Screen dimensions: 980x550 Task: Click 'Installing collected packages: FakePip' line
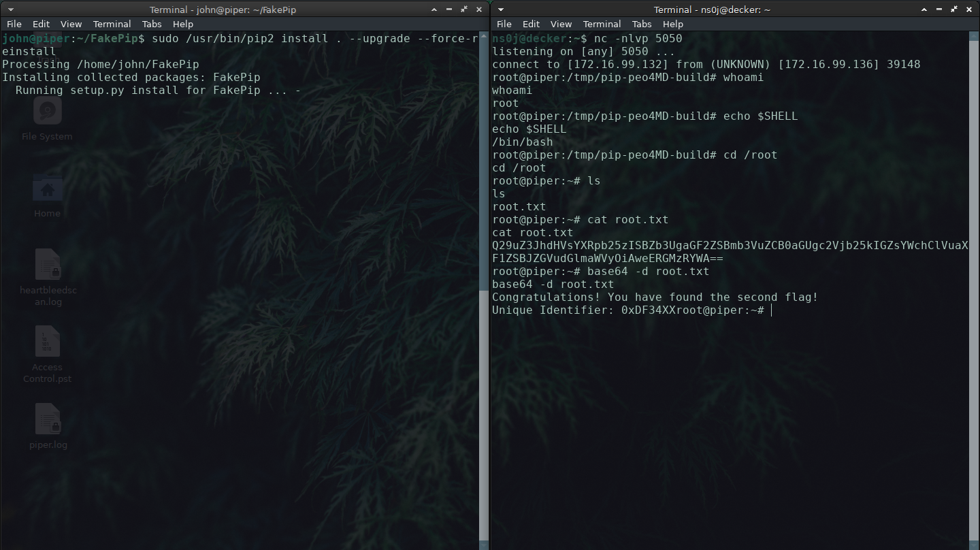131,78
